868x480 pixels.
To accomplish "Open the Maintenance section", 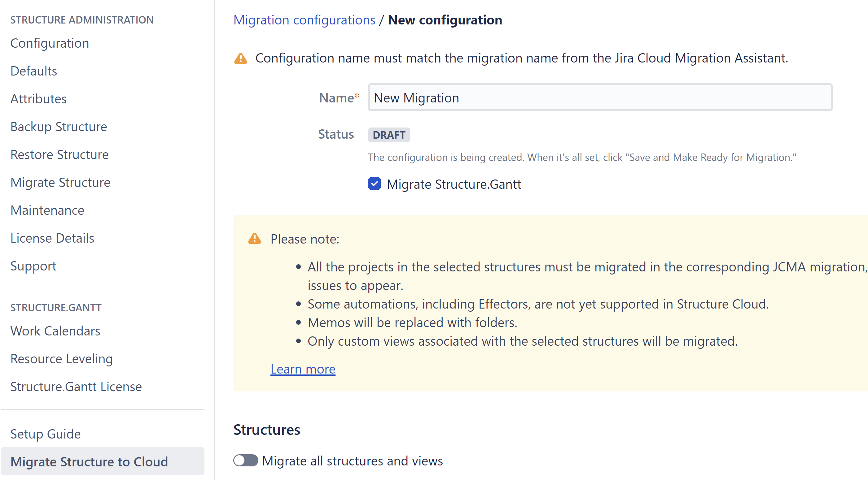I will click(x=47, y=210).
